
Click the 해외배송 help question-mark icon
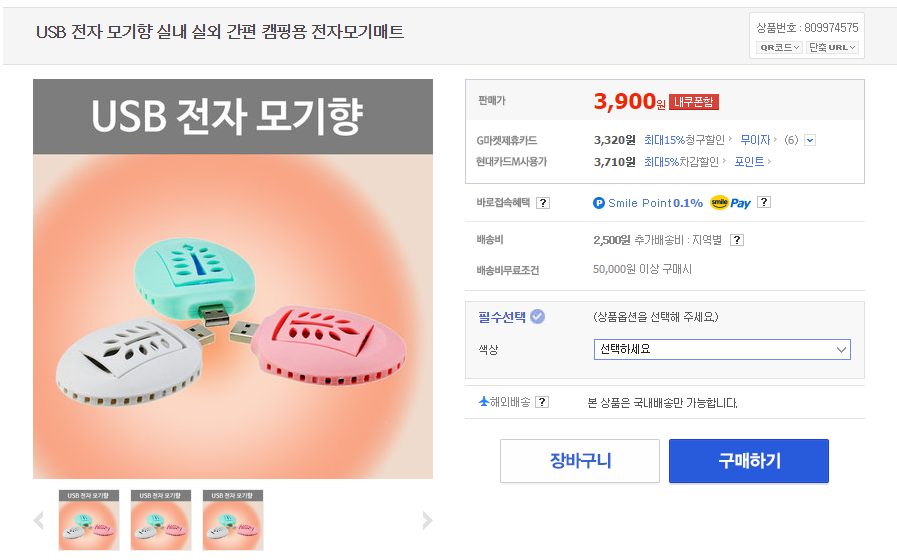[x=542, y=402]
